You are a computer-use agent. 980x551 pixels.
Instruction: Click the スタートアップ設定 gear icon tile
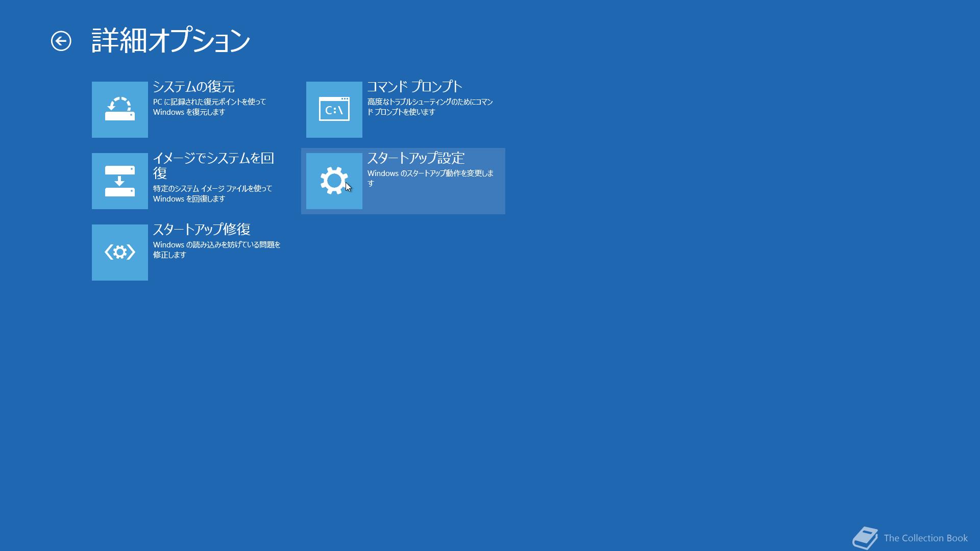click(x=334, y=181)
